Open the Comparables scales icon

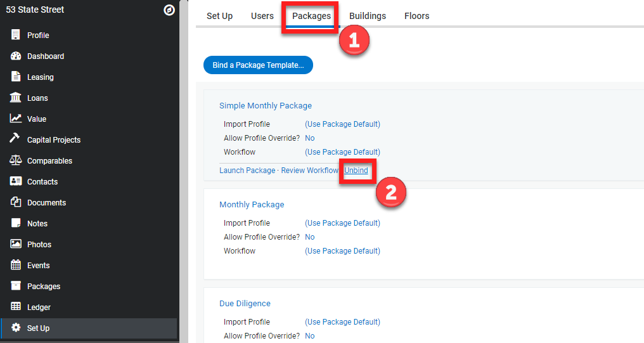(x=16, y=160)
